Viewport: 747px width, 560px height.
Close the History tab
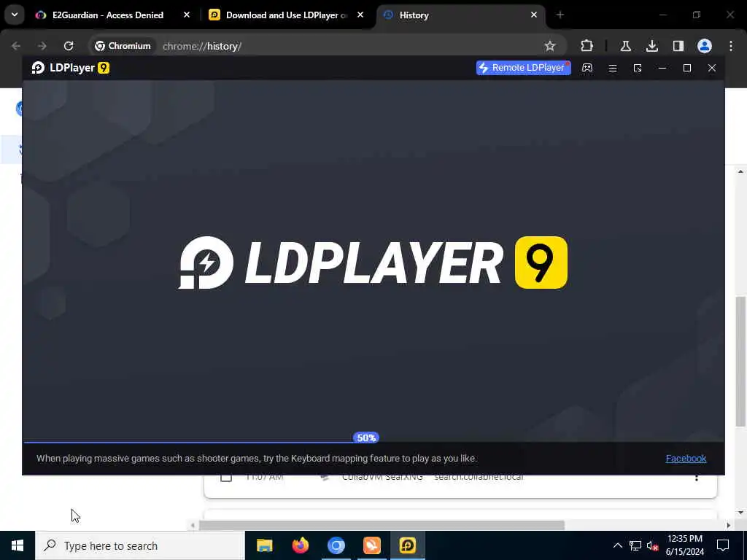533,15
